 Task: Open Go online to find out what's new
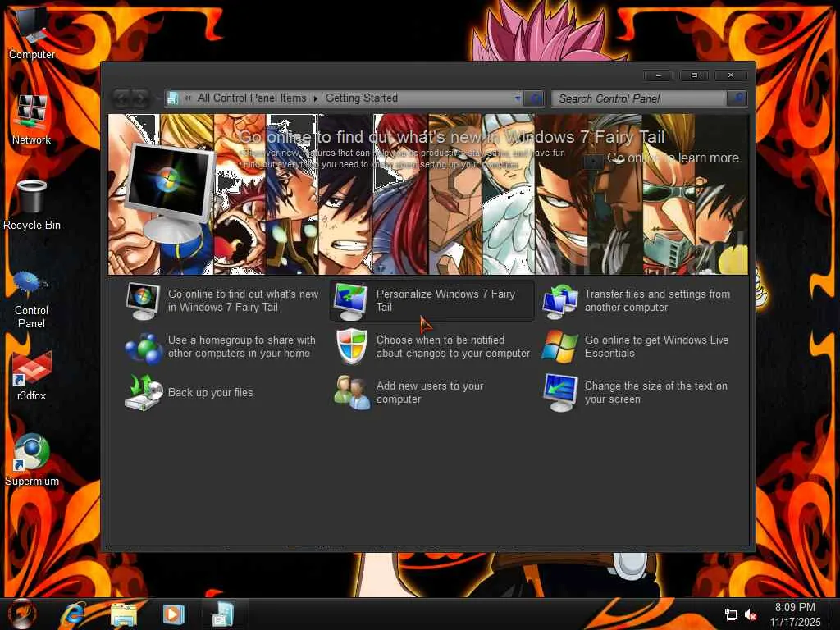(x=243, y=300)
